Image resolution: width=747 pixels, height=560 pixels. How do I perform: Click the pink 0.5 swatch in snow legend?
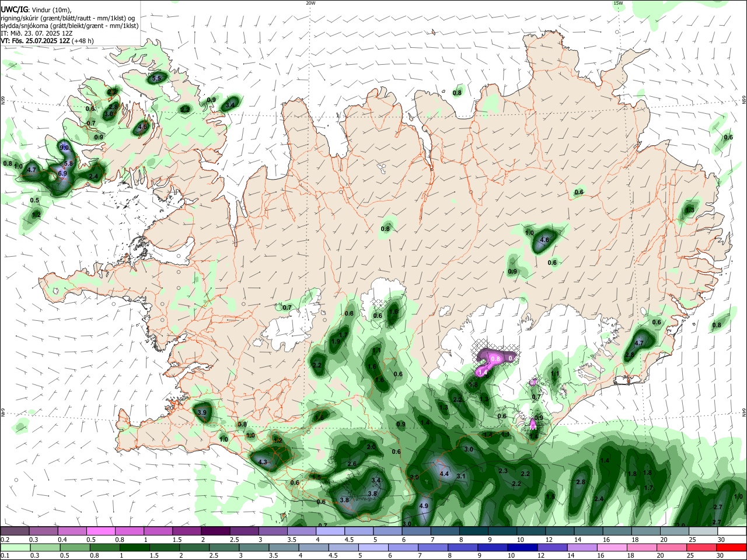coord(100,531)
